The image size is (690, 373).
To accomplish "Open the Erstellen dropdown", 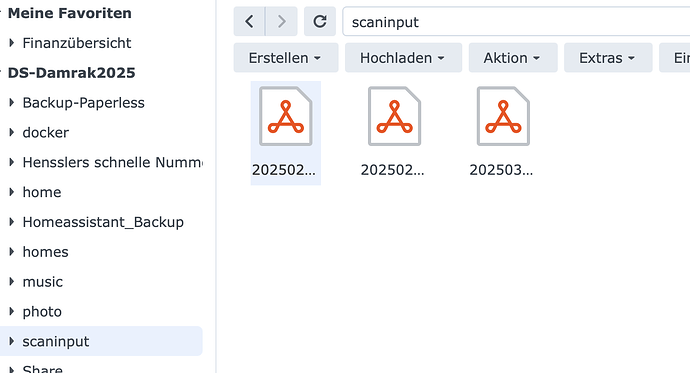I will tap(286, 58).
